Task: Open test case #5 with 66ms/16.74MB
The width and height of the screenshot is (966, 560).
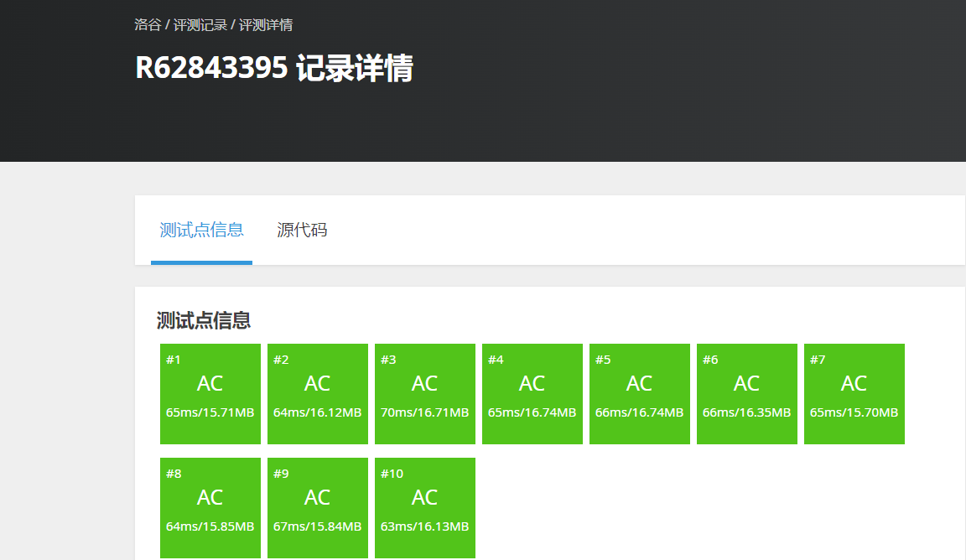Action: coord(640,394)
